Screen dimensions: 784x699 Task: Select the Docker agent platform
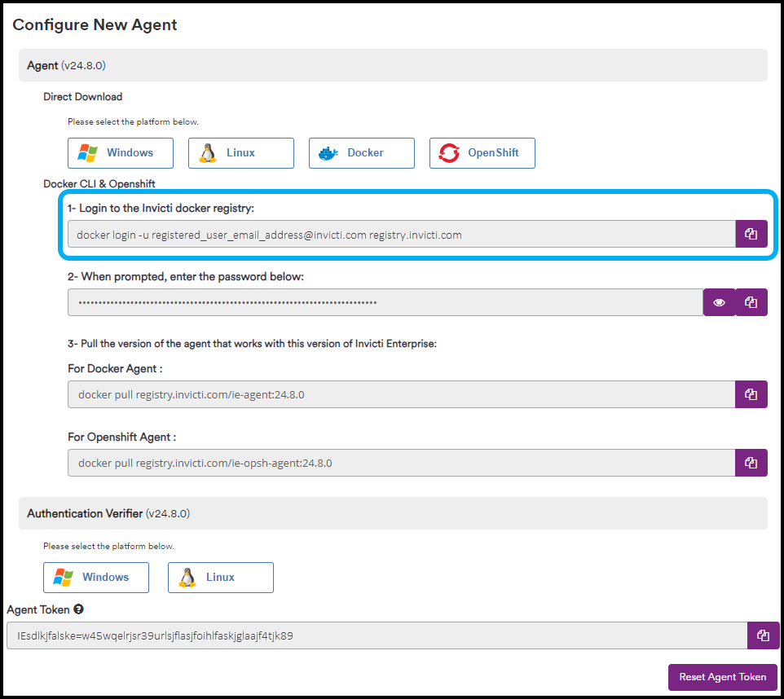[x=362, y=153]
